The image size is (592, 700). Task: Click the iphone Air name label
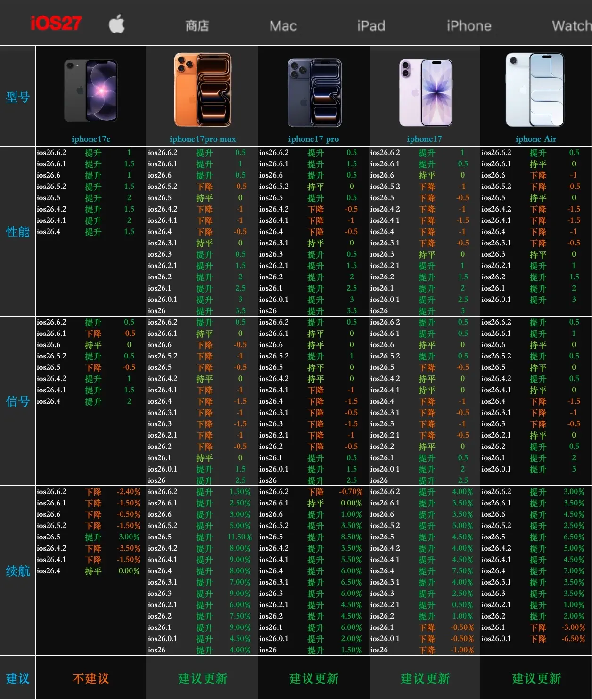[536, 139]
